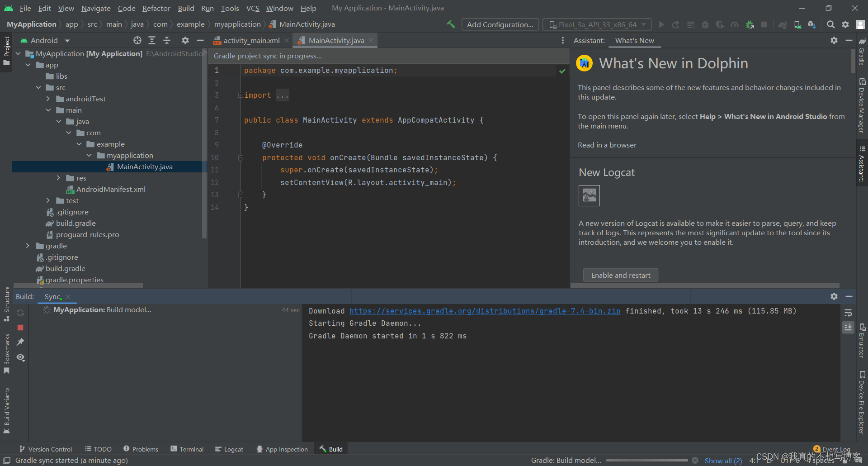This screenshot has height=466, width=868.
Task: Click the Apply Changes and Restart Activity icon
Action: click(676, 24)
